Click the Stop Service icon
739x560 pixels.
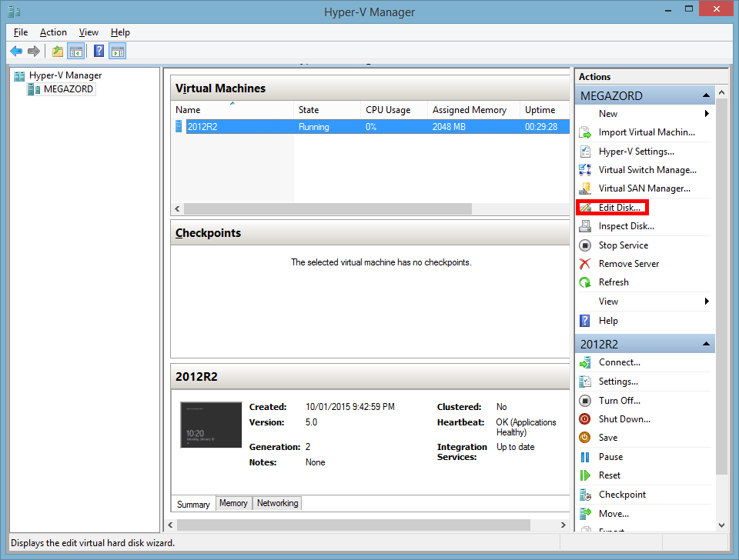coord(585,245)
